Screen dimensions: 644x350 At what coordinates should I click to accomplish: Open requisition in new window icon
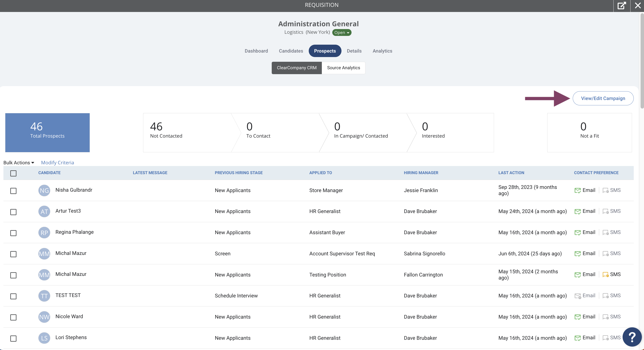(622, 6)
